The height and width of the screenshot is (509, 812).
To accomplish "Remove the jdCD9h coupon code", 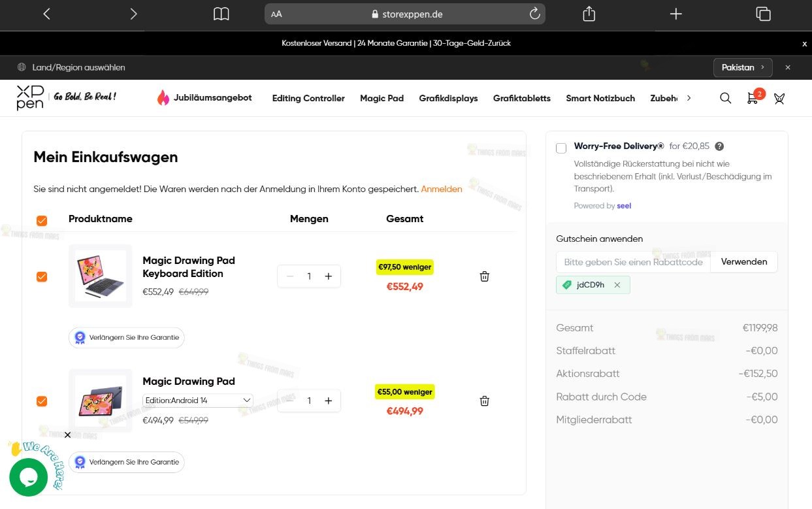I will pos(617,285).
